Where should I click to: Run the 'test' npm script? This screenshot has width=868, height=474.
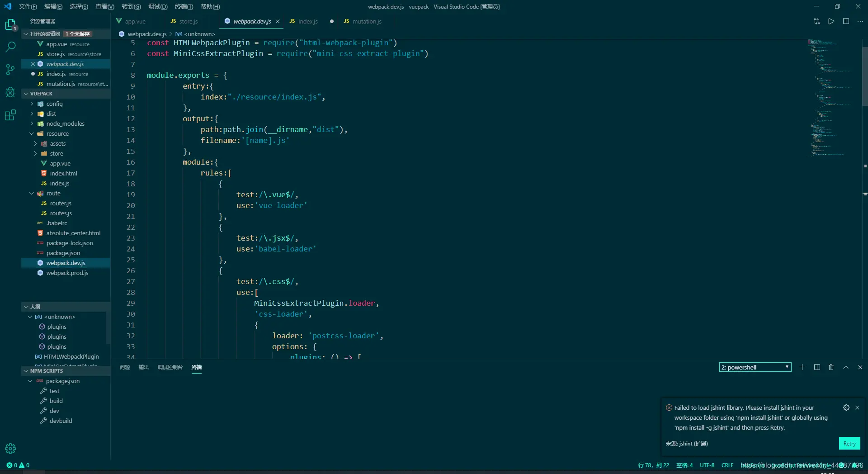[54, 391]
